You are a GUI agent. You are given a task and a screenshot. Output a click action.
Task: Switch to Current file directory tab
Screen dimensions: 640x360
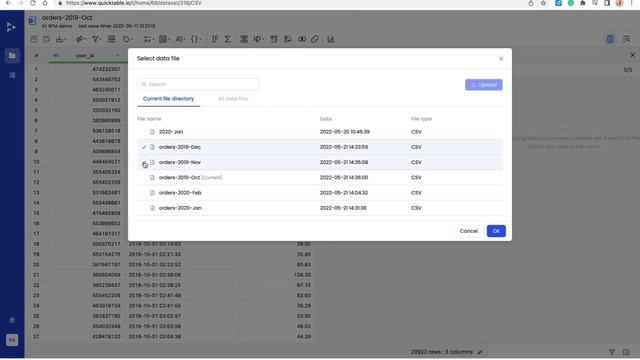168,99
